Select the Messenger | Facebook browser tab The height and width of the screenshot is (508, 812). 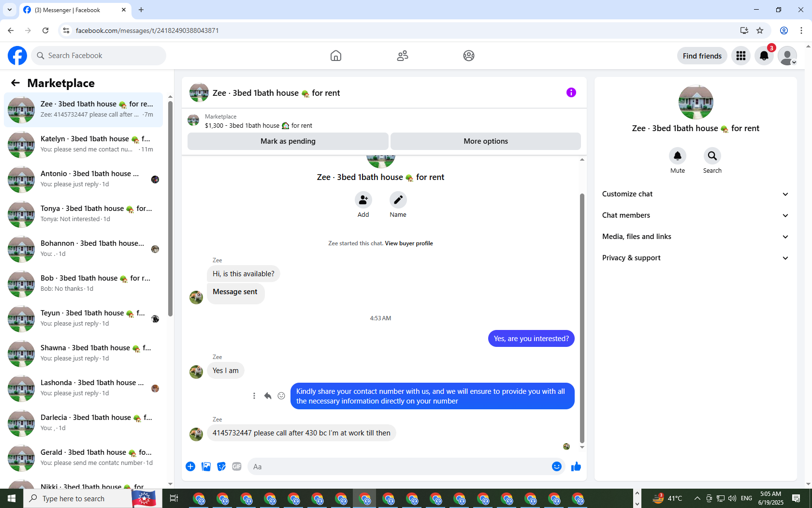point(75,10)
